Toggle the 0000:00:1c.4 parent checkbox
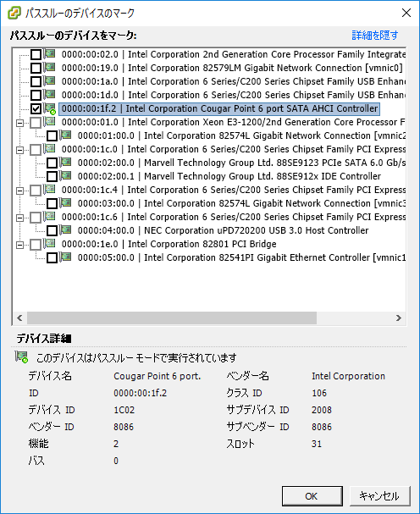Screen dimensions: 420x514 coord(36,191)
